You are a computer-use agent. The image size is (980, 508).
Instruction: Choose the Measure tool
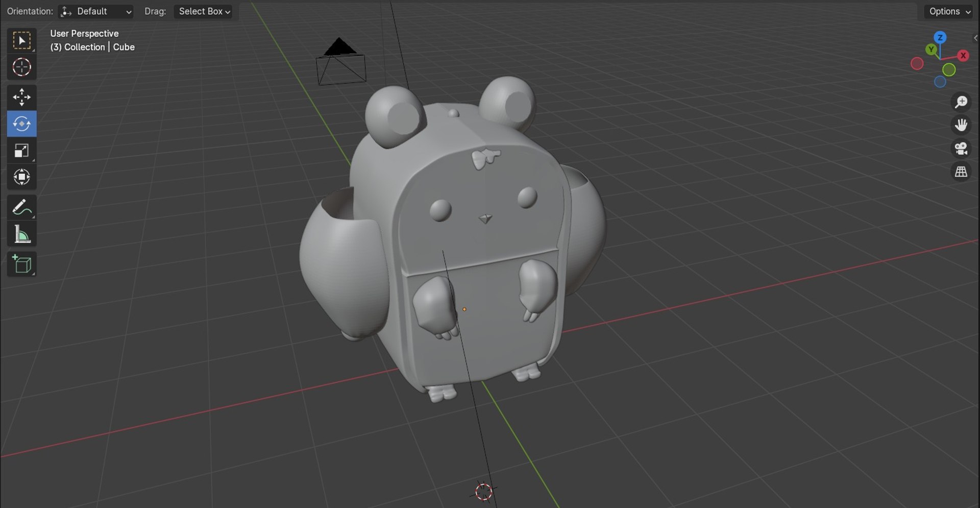tap(21, 234)
